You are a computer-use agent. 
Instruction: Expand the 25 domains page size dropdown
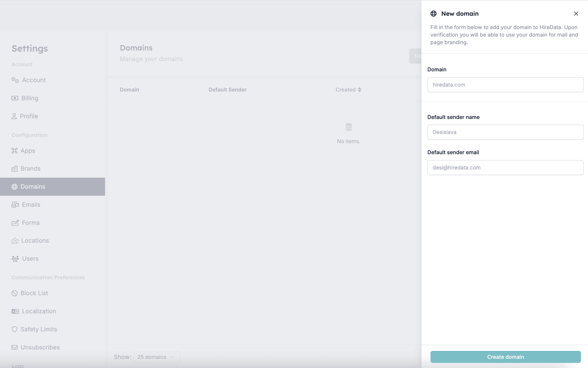(157, 357)
